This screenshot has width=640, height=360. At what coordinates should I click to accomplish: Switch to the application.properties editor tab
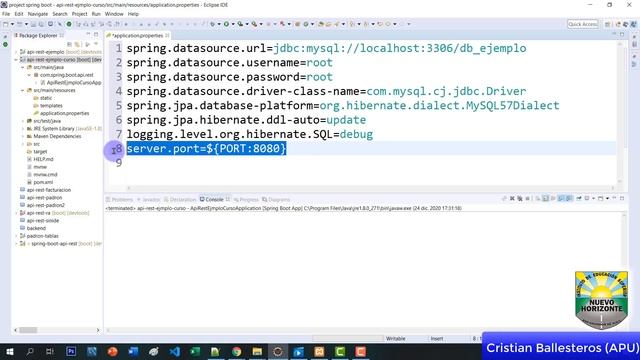[138, 36]
